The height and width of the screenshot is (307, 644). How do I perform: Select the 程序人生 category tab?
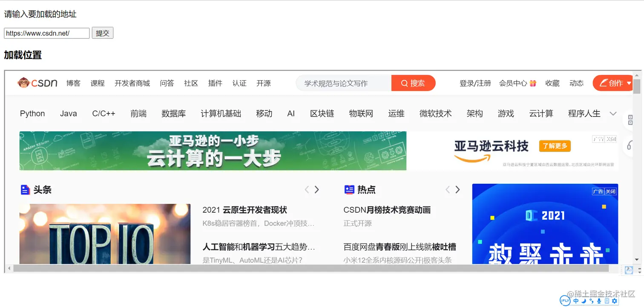coord(584,113)
